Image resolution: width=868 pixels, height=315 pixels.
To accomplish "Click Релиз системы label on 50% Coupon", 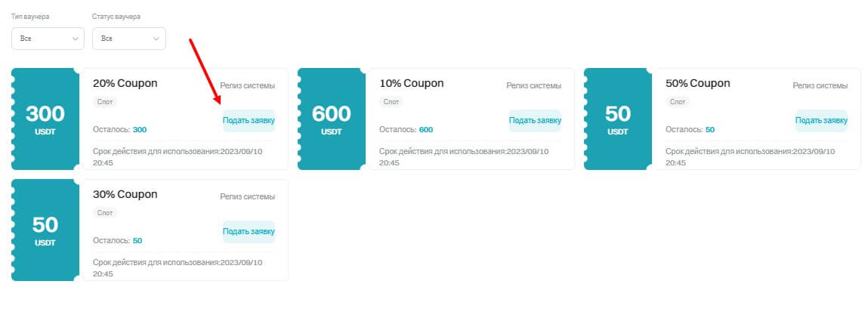I will tap(820, 85).
